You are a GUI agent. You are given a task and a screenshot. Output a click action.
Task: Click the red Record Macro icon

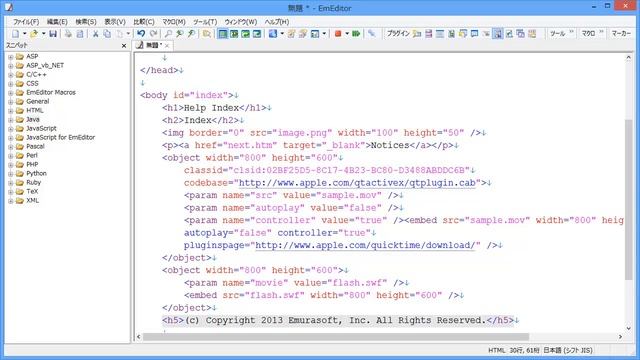(338, 34)
